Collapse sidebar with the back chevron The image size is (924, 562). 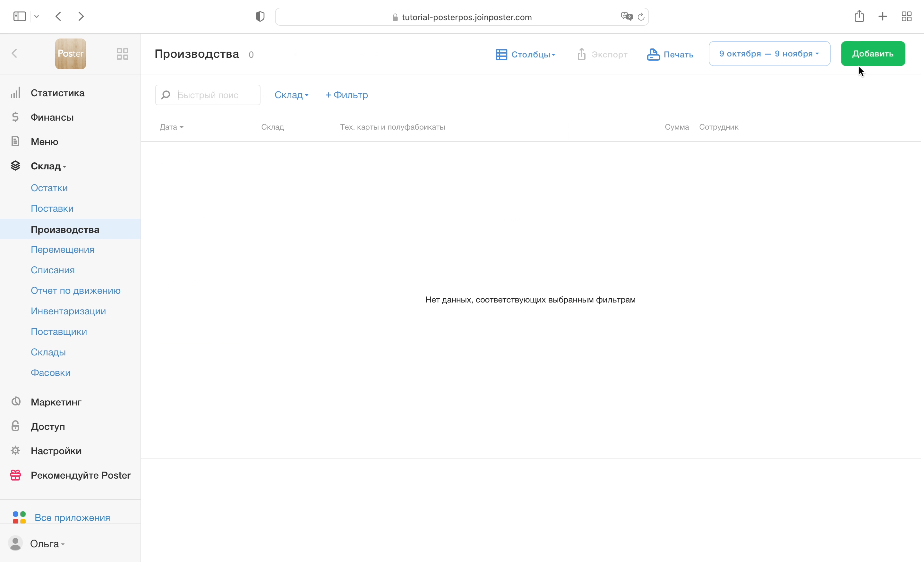15,54
